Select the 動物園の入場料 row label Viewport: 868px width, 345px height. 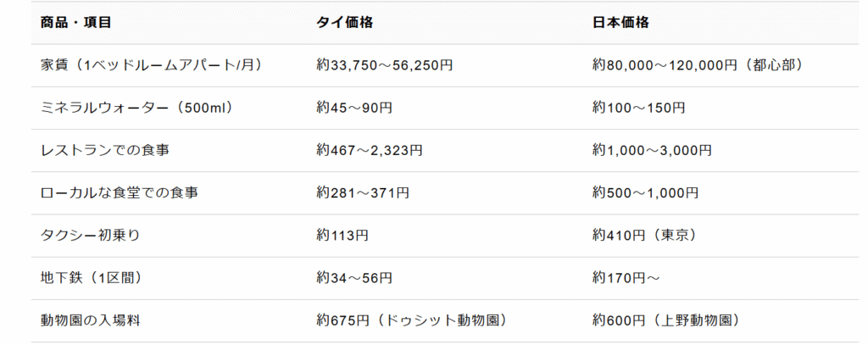click(x=90, y=320)
